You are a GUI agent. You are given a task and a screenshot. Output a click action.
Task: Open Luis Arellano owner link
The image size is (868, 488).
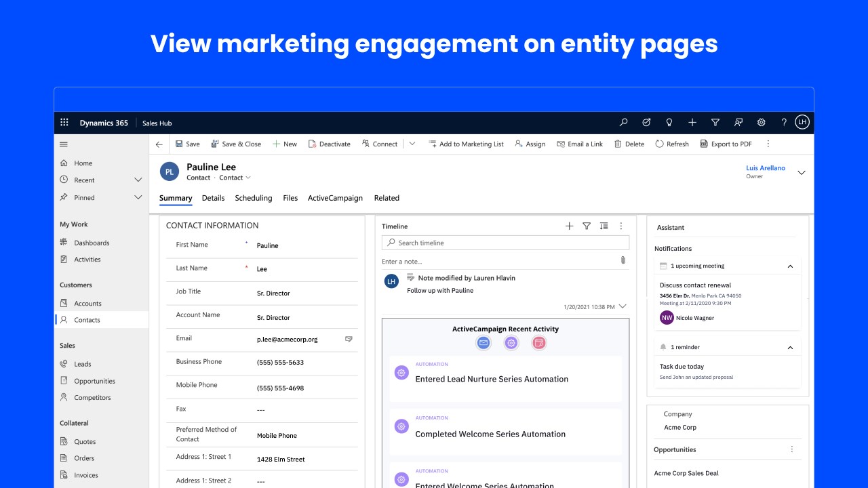point(766,168)
